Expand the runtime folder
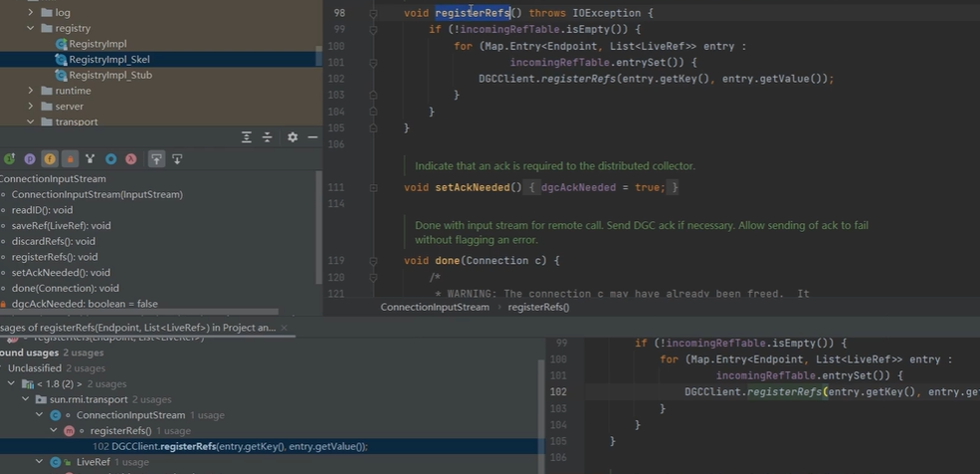Image resolution: width=980 pixels, height=474 pixels. (31, 91)
